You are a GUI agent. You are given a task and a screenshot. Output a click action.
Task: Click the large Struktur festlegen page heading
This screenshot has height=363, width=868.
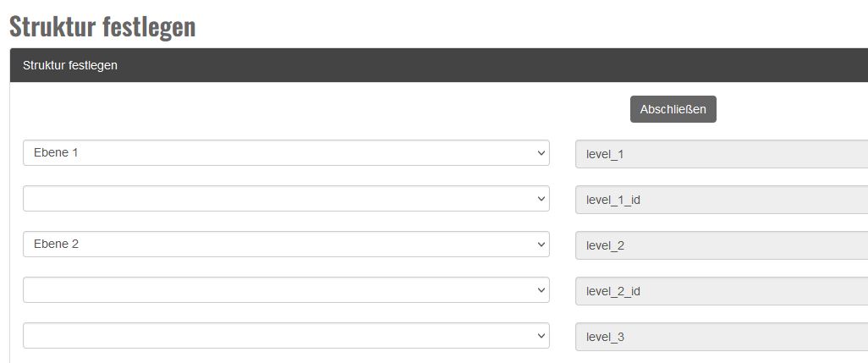[x=102, y=26]
